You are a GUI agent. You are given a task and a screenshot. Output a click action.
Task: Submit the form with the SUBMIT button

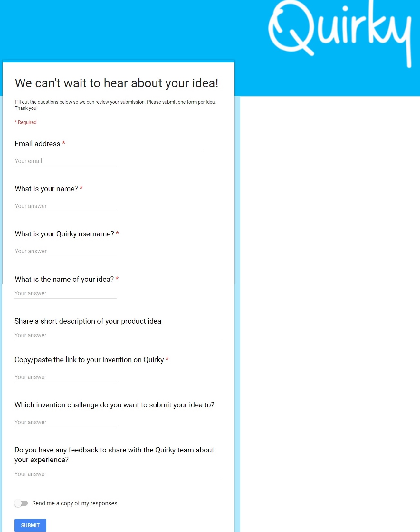click(x=30, y=525)
